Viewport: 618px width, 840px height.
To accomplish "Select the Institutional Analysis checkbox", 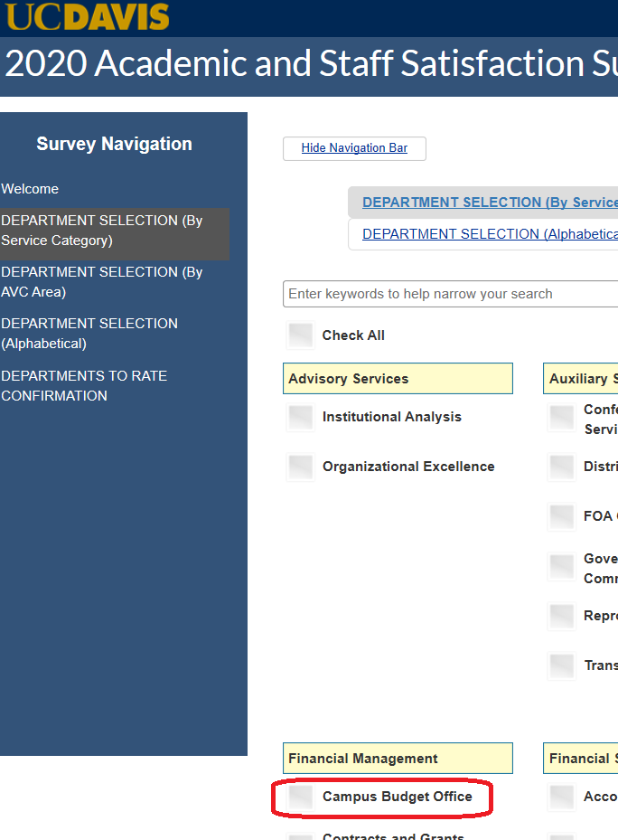I will point(301,417).
